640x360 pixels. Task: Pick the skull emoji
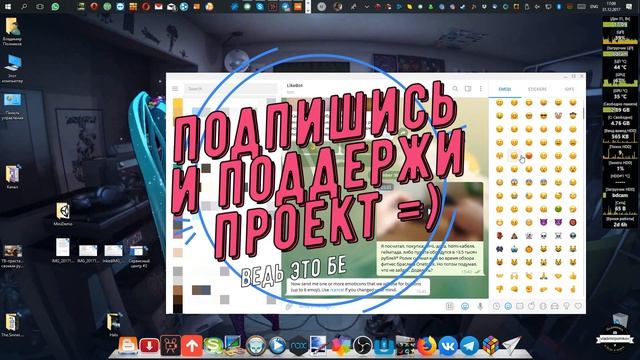coord(543,236)
